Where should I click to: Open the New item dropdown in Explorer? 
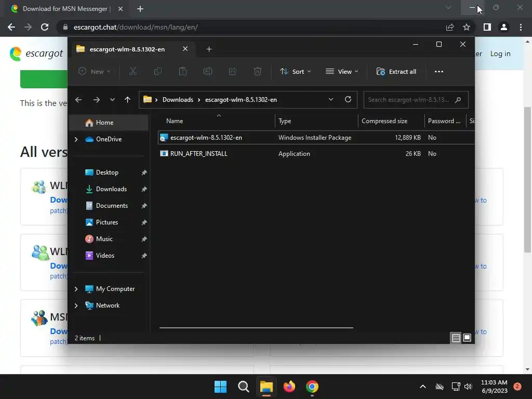click(95, 72)
